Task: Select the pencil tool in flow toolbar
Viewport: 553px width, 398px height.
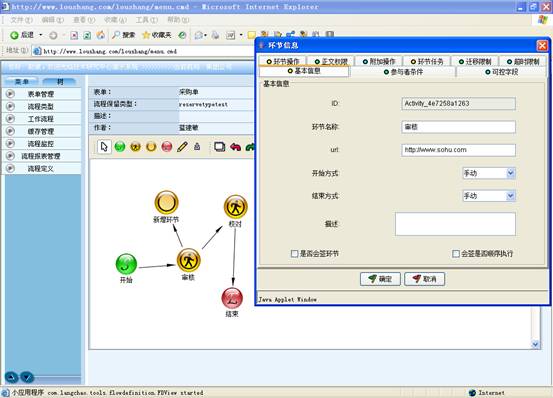Action: [182, 147]
